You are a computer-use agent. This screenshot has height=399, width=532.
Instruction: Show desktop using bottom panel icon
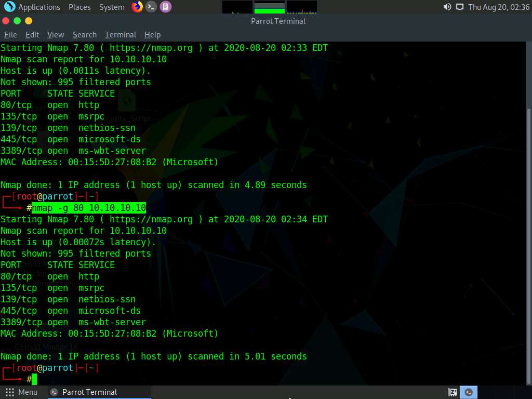pos(453,393)
